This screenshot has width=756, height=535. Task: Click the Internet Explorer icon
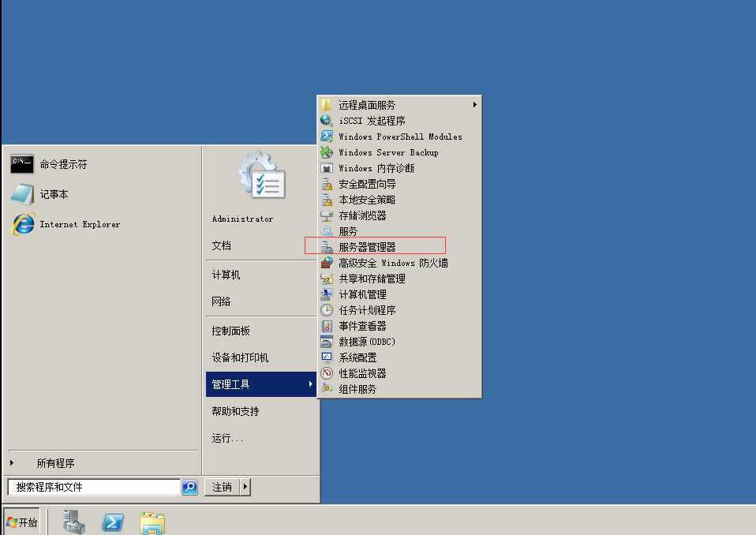click(23, 224)
